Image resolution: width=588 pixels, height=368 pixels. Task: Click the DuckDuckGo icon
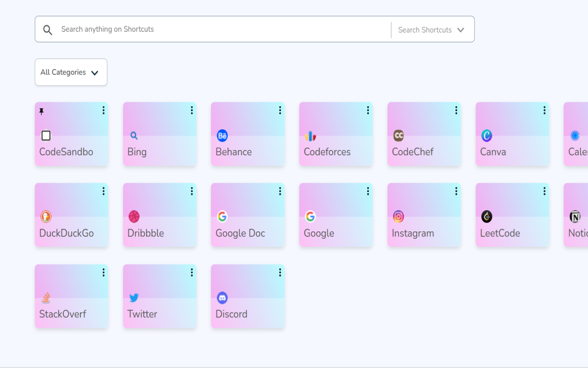(x=46, y=217)
